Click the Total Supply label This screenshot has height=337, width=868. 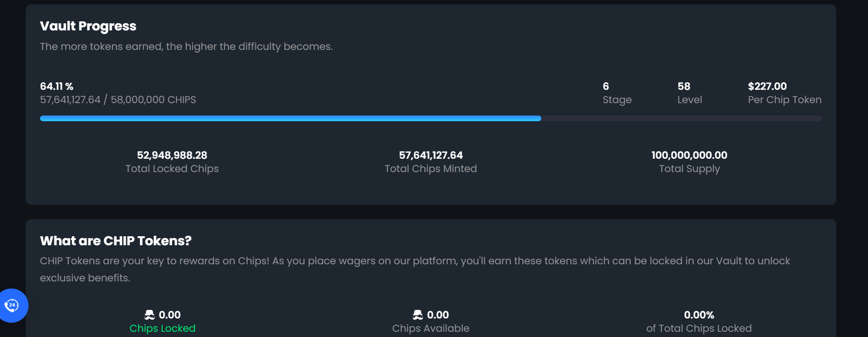pos(689,169)
